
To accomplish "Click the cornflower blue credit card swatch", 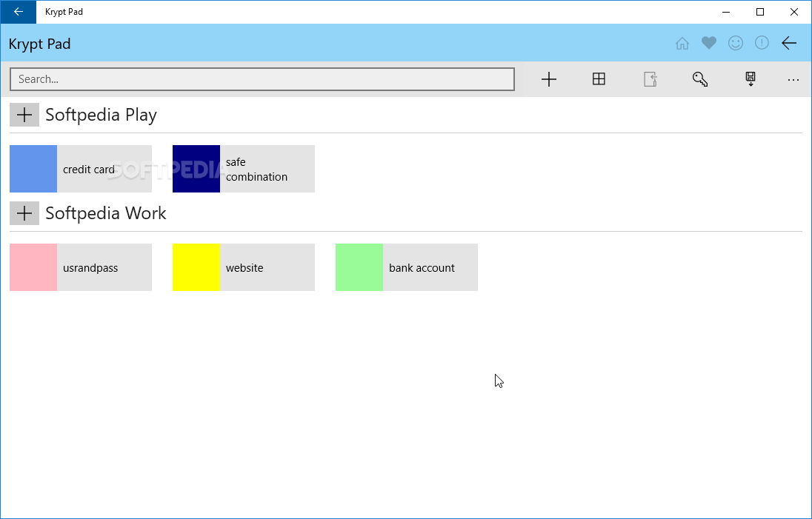I will 33,169.
